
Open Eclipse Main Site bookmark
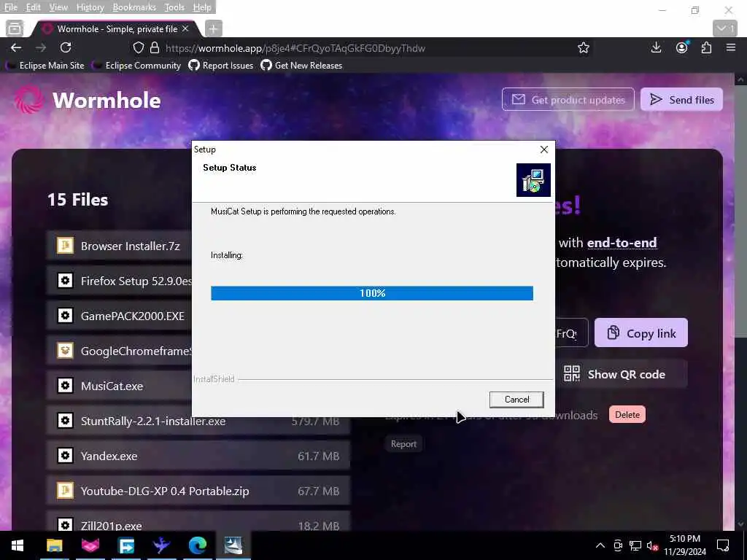coord(46,66)
